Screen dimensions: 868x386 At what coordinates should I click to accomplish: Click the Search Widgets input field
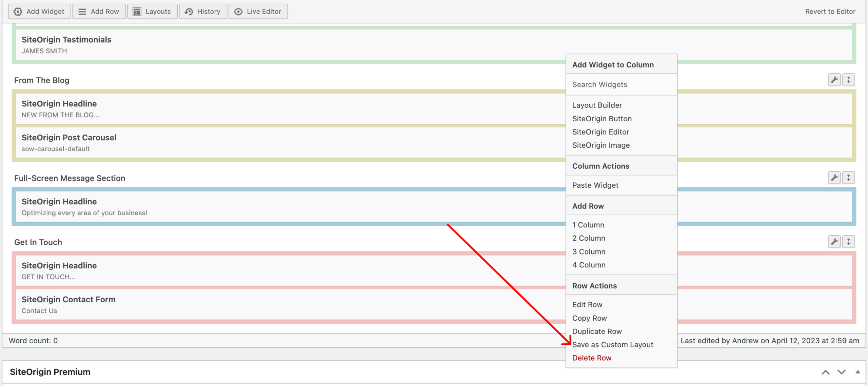point(620,84)
